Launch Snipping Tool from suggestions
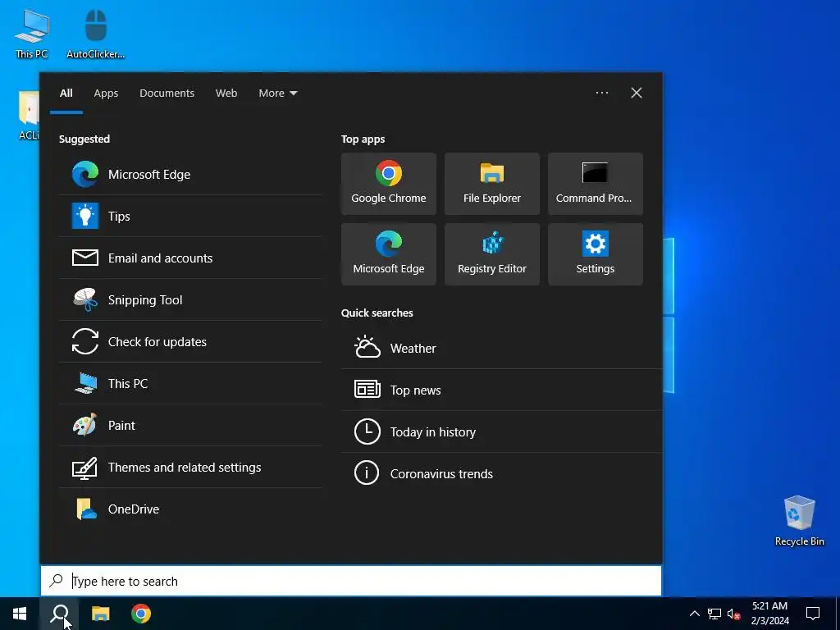Image resolution: width=840 pixels, height=630 pixels. tap(190, 299)
